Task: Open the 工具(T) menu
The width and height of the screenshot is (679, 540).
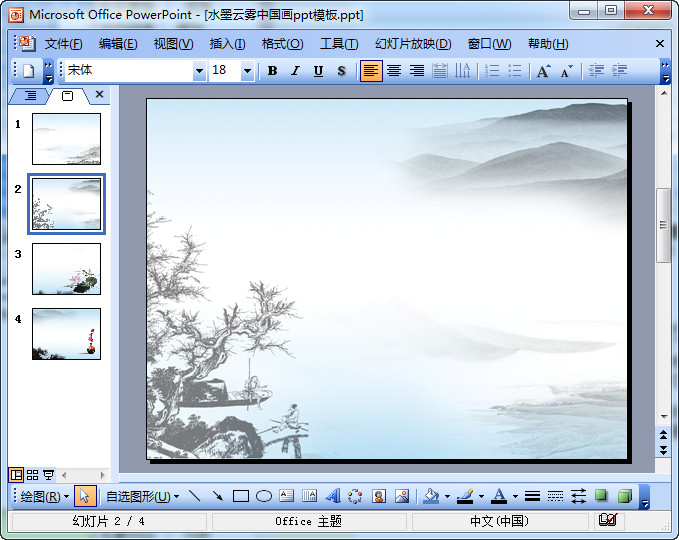Action: click(x=339, y=44)
